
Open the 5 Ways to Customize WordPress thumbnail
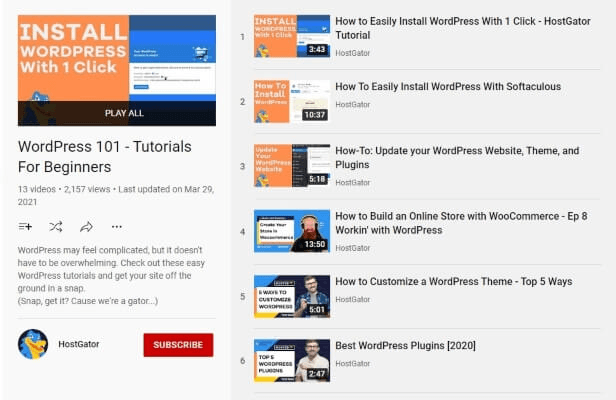(292, 296)
